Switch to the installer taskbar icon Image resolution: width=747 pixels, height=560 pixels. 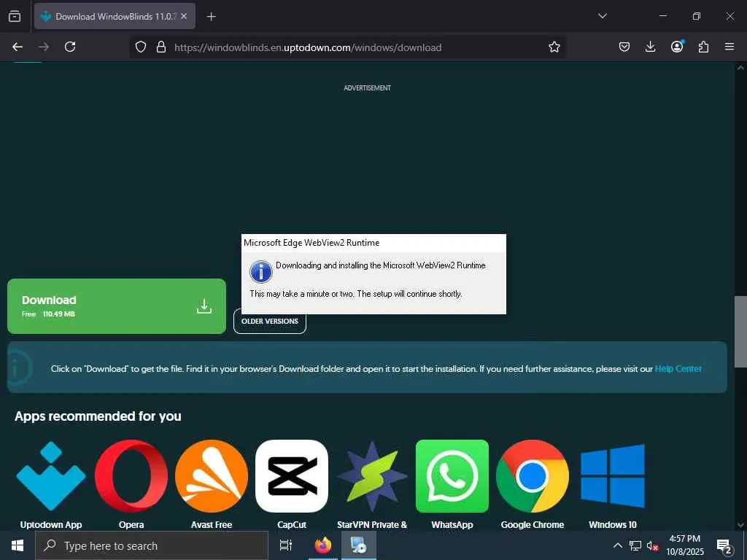[x=358, y=545]
